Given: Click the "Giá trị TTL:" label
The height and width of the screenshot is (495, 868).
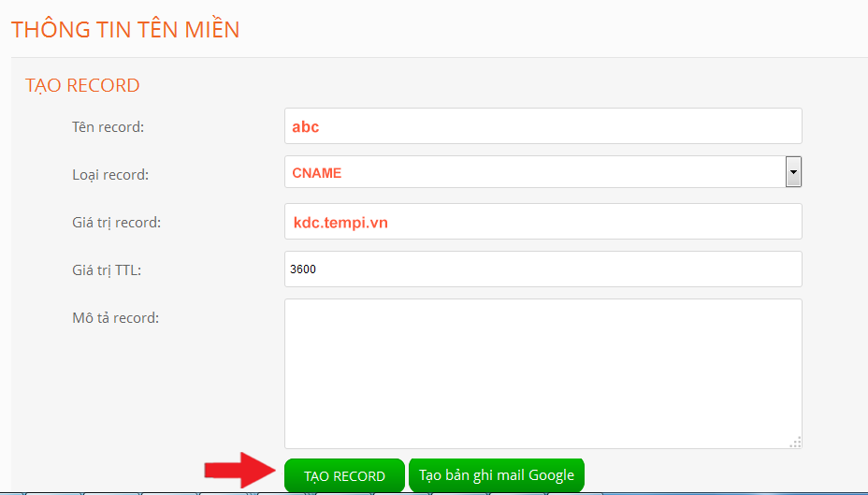Looking at the screenshot, I should tap(106, 270).
